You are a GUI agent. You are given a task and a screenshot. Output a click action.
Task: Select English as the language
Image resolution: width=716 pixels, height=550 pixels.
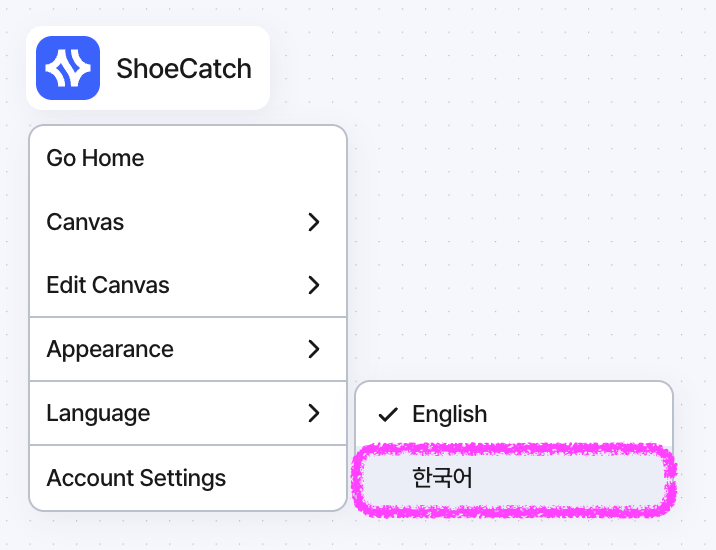tap(514, 414)
